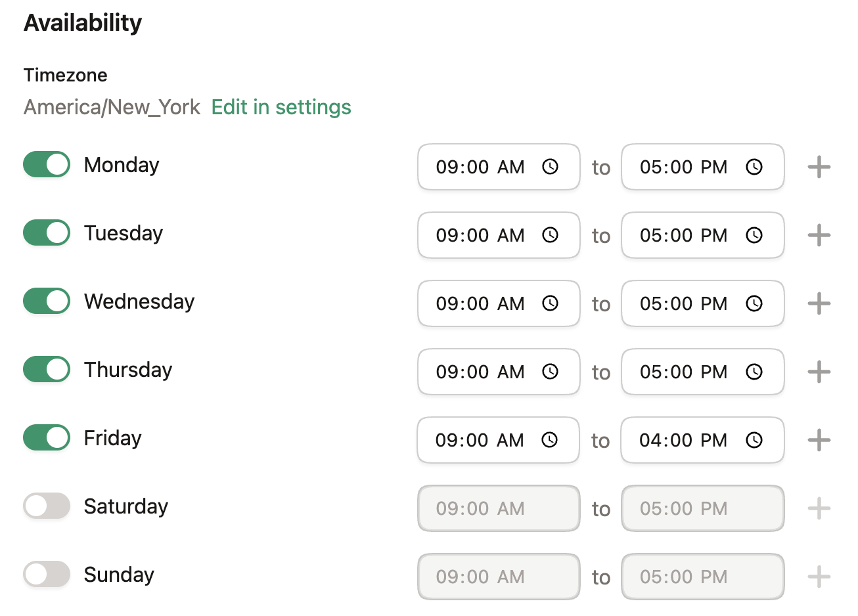This screenshot has height=616, width=858.
Task: Open Monday's end time clock picker
Action: click(x=755, y=167)
